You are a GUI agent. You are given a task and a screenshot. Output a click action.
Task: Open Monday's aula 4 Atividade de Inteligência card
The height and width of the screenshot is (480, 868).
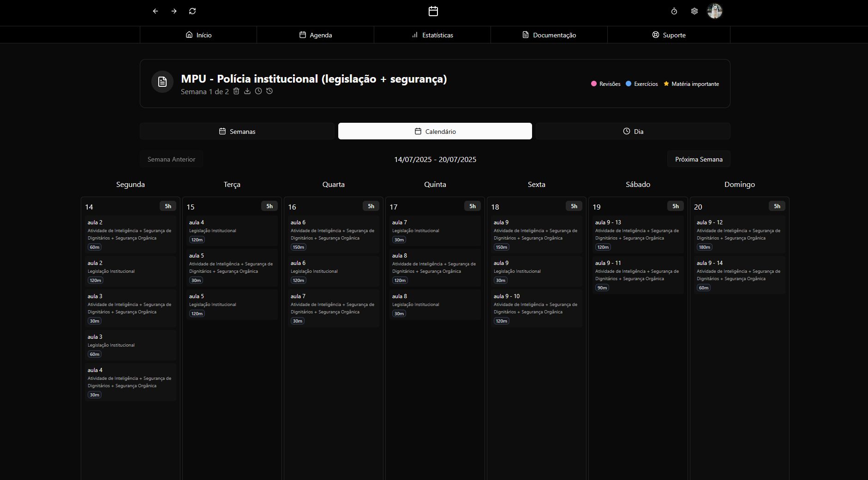click(131, 382)
